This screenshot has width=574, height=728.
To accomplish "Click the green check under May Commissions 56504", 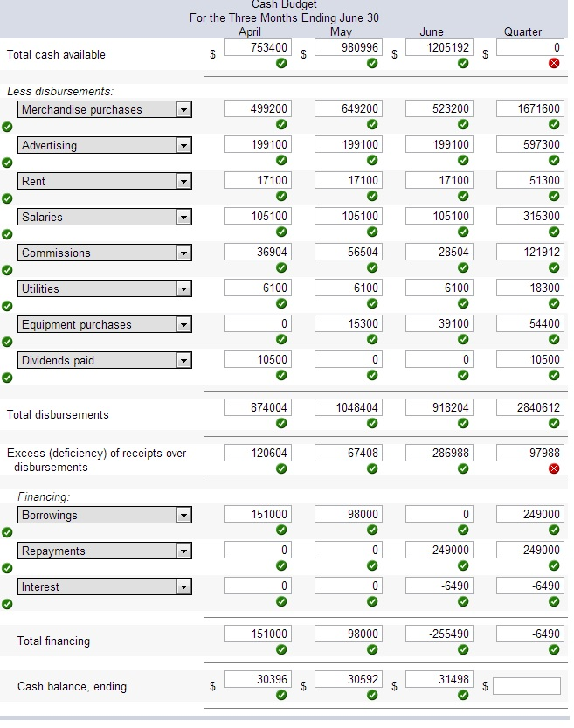I will point(372,267).
